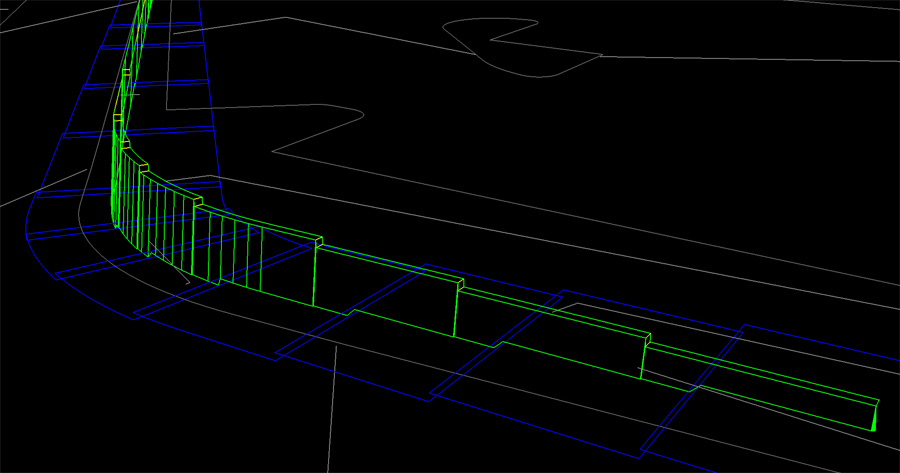Pick the first green wall step post
Viewport: 900px width, 473px height.
pos(315,275)
